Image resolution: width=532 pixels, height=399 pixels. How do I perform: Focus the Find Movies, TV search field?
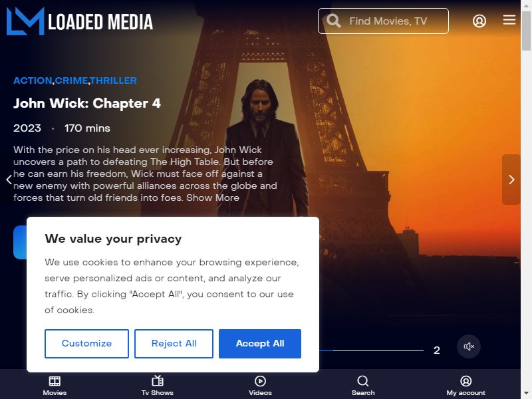coord(383,21)
